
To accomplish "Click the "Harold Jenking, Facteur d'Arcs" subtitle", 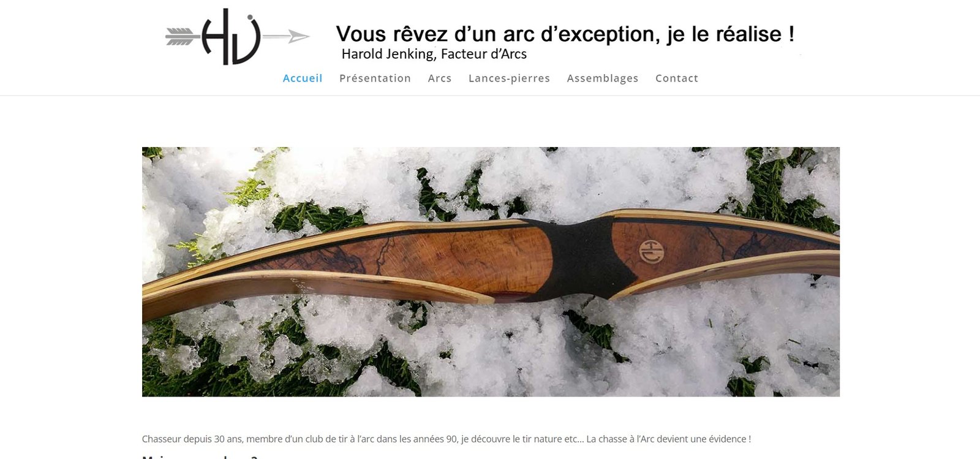I will (x=434, y=54).
